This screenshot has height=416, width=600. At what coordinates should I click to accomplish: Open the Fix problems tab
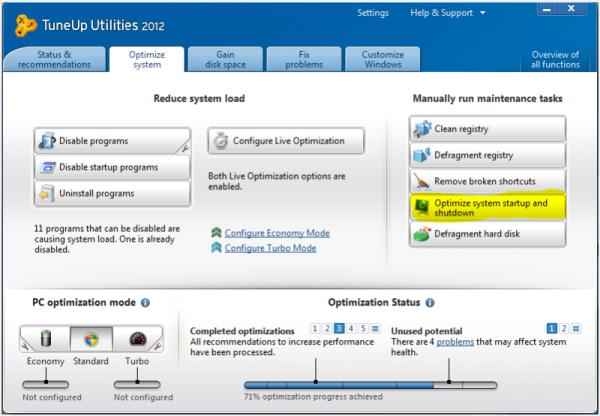click(x=304, y=59)
